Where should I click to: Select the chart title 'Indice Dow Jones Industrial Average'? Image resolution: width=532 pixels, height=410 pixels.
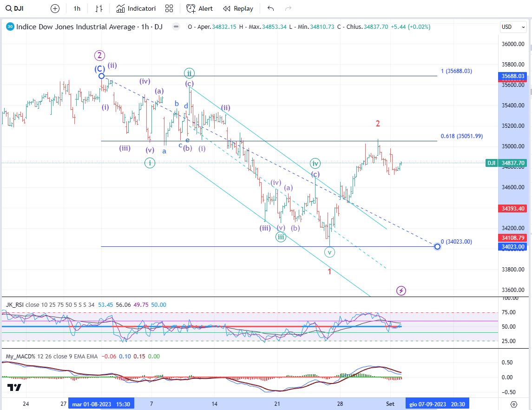pyautogui.click(x=76, y=27)
